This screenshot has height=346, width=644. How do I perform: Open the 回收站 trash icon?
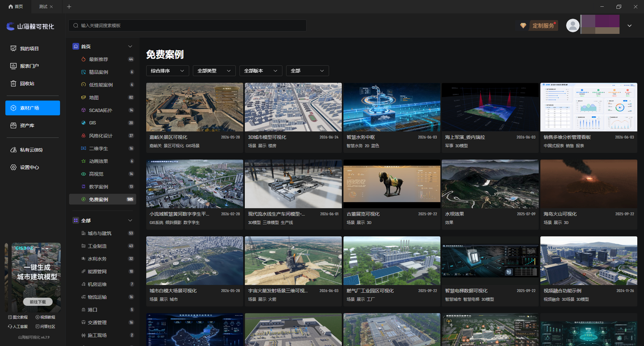point(13,83)
